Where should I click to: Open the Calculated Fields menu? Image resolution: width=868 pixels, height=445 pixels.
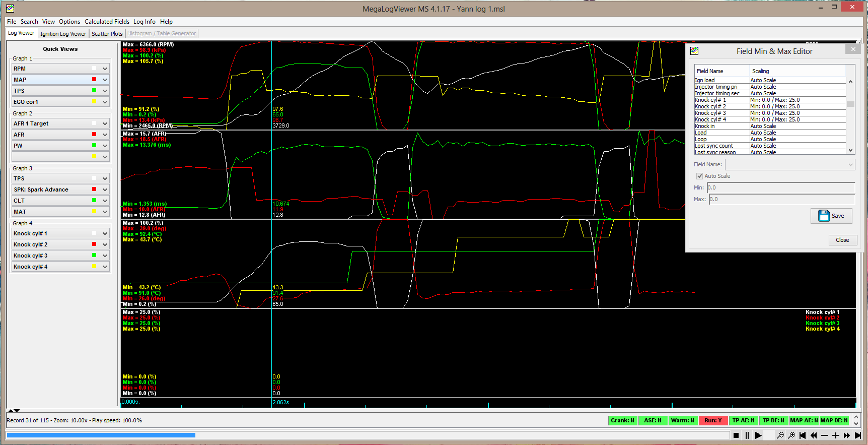[x=107, y=22]
